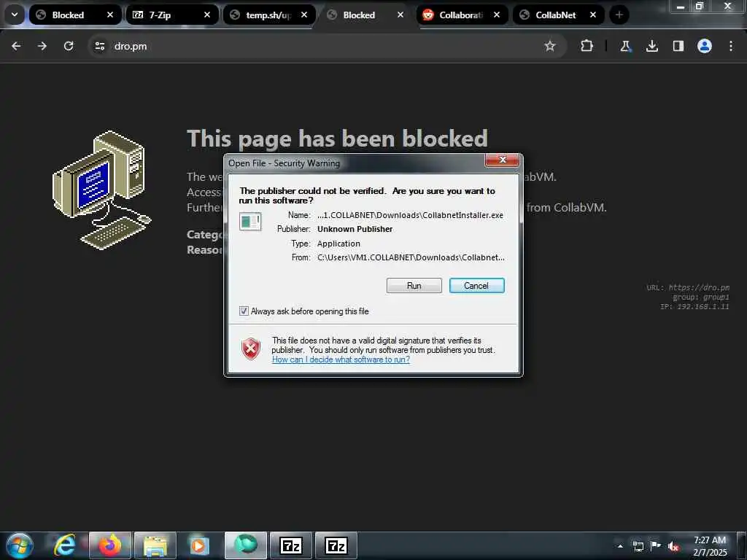747x560 pixels.
Task: Click the muted volume tray icon
Action: 673,546
